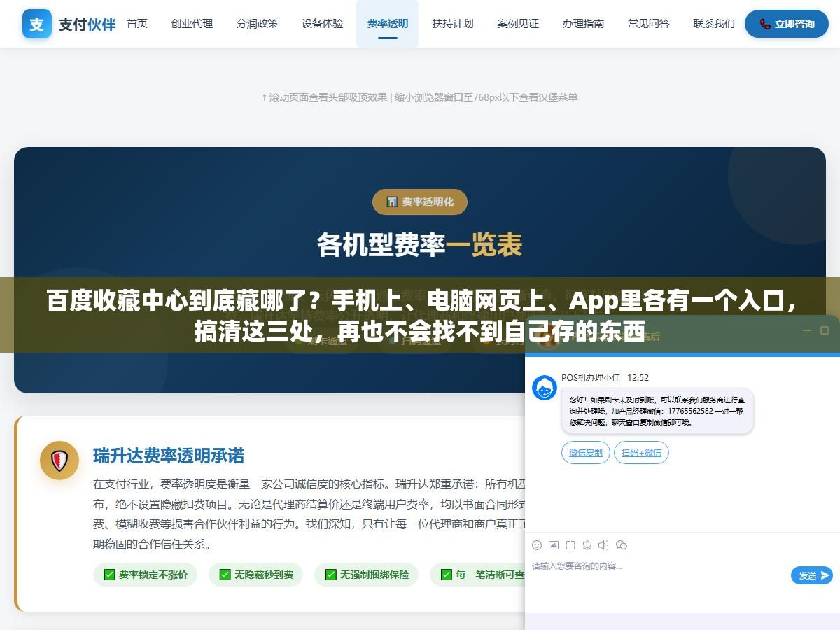
Task: Go to 创业代理 page
Action: [192, 24]
